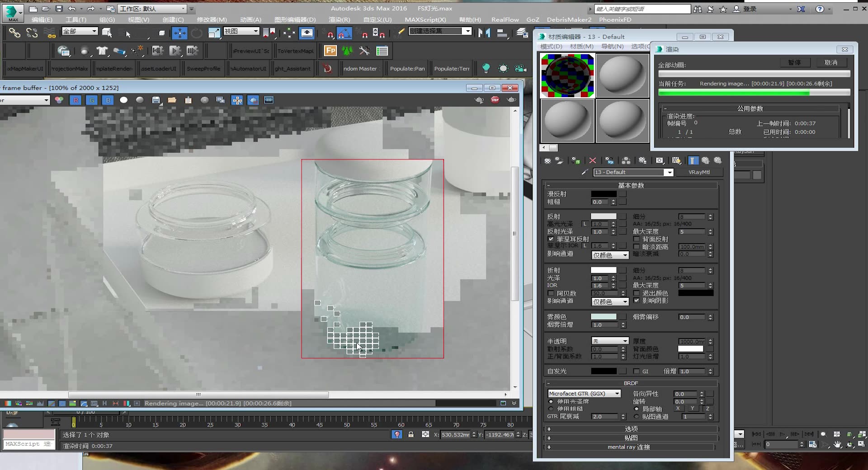Enable the 暗淡距离 checkbox
868x470 pixels.
point(637,247)
